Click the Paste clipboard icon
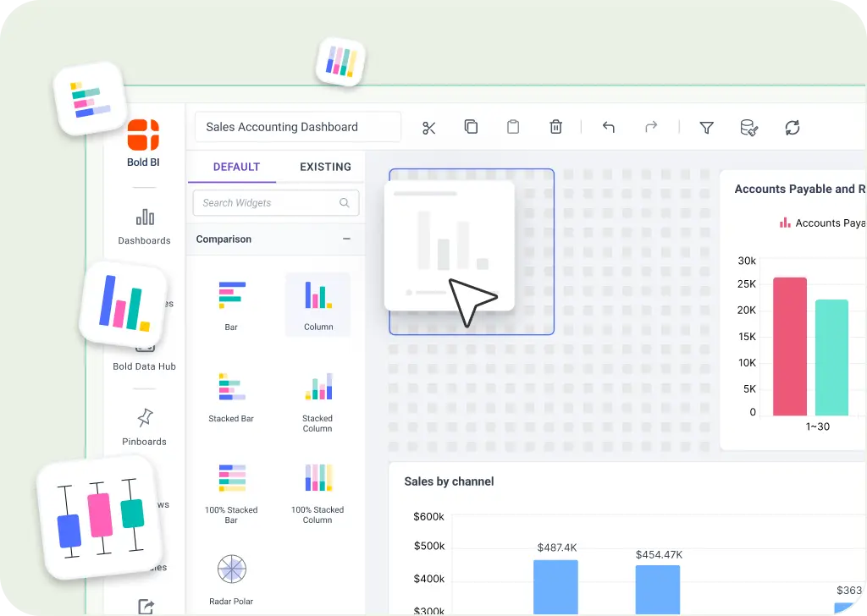 point(512,127)
